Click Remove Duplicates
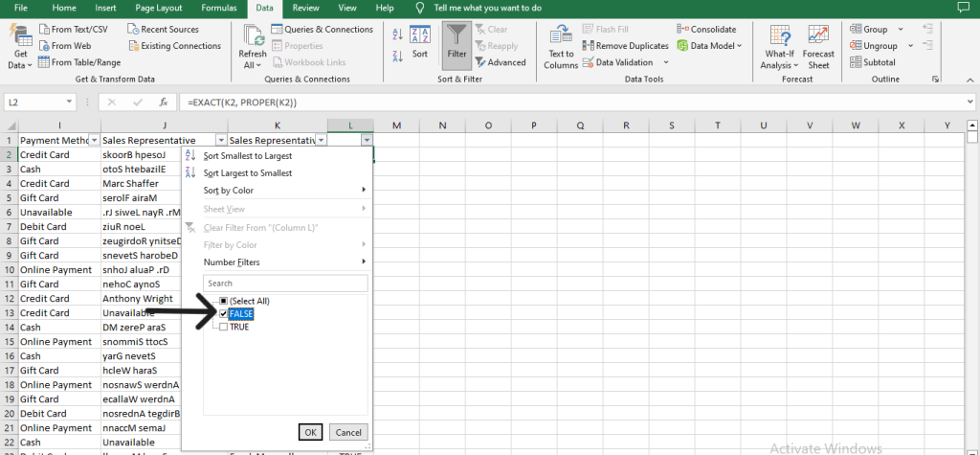The width and height of the screenshot is (980, 455). tap(625, 46)
